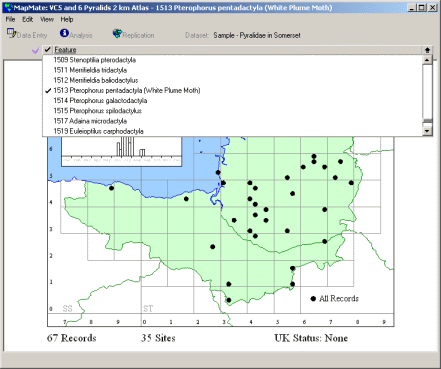Click the MapMate title bar application icon

tap(8, 7)
